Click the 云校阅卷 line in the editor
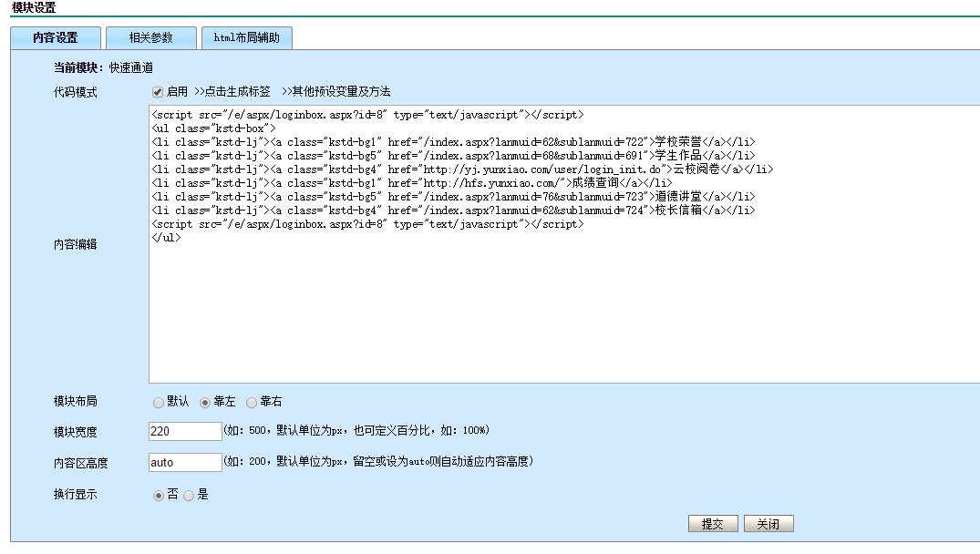Viewport: 980px width, 554px height. (461, 169)
